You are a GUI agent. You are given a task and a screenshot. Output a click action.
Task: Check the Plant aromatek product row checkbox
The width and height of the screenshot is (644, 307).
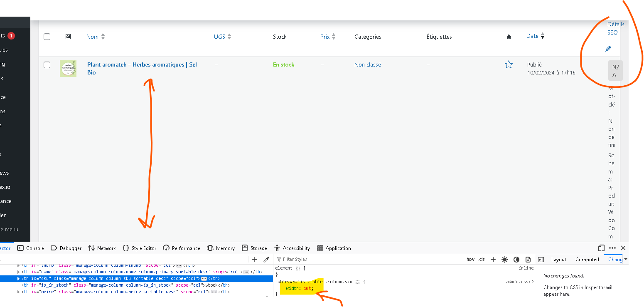[x=47, y=65]
